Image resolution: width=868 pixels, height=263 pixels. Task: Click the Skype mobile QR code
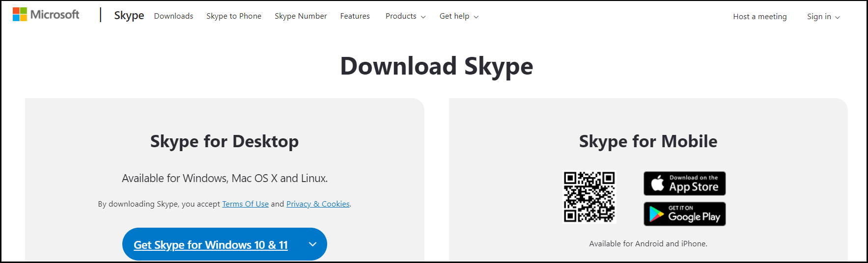tap(589, 197)
